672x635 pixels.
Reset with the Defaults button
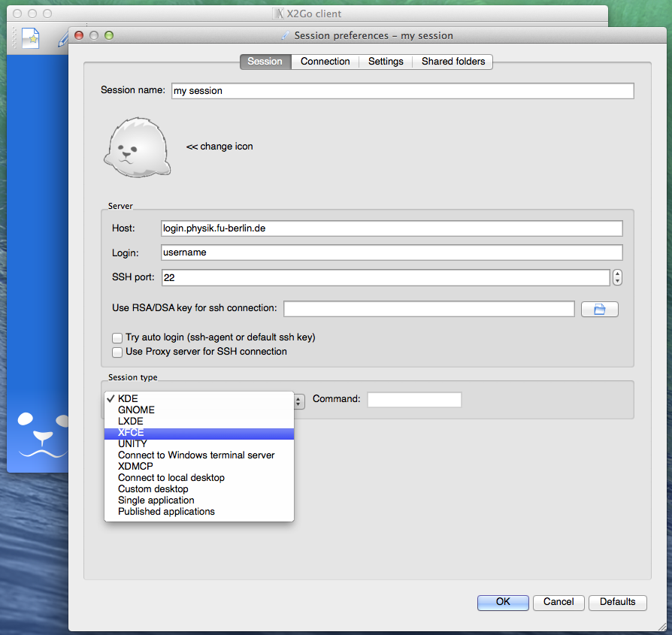[x=617, y=602]
